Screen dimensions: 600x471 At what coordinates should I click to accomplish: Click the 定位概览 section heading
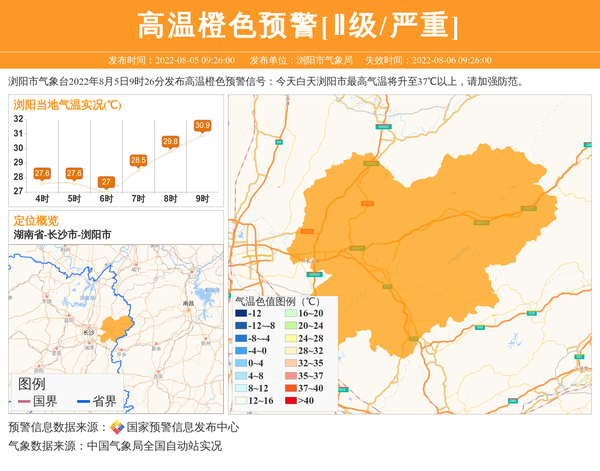coord(36,219)
